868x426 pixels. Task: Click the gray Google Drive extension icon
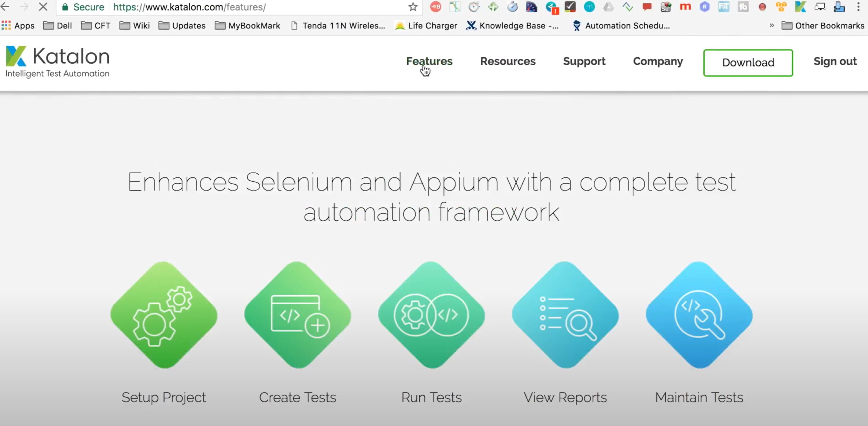[x=608, y=7]
